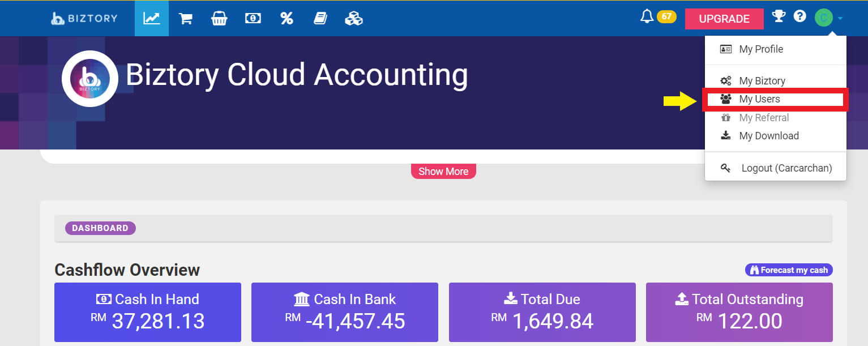Click the Cashflow Overview heading
Screen dimensions: 868x346
127,270
